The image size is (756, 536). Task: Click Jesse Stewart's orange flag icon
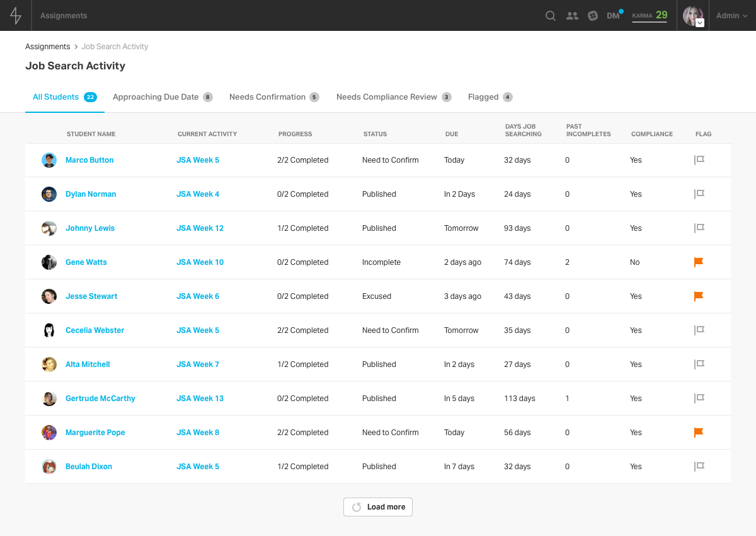point(698,296)
